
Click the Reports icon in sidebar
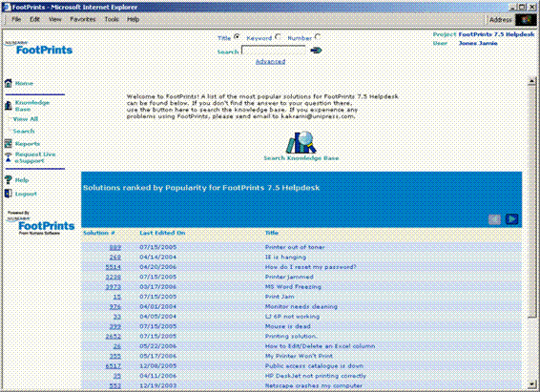[x=9, y=143]
